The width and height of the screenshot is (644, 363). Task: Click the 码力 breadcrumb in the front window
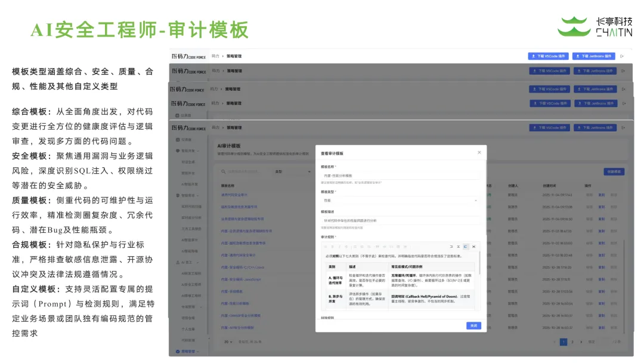215,128
